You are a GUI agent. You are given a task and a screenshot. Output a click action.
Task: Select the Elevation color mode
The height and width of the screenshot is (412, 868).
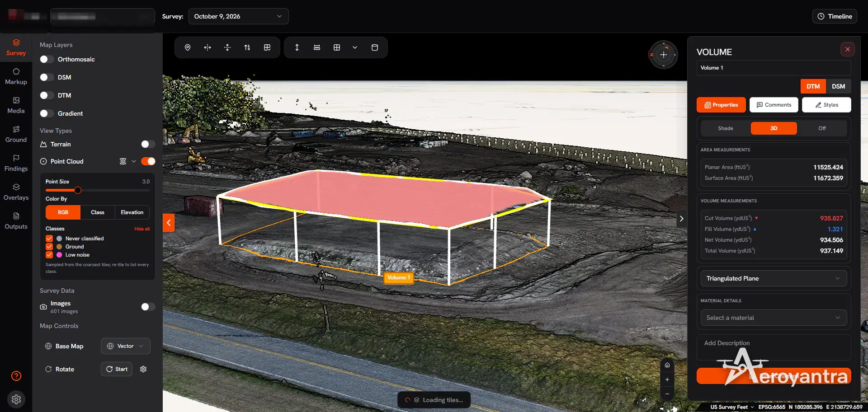pos(132,212)
